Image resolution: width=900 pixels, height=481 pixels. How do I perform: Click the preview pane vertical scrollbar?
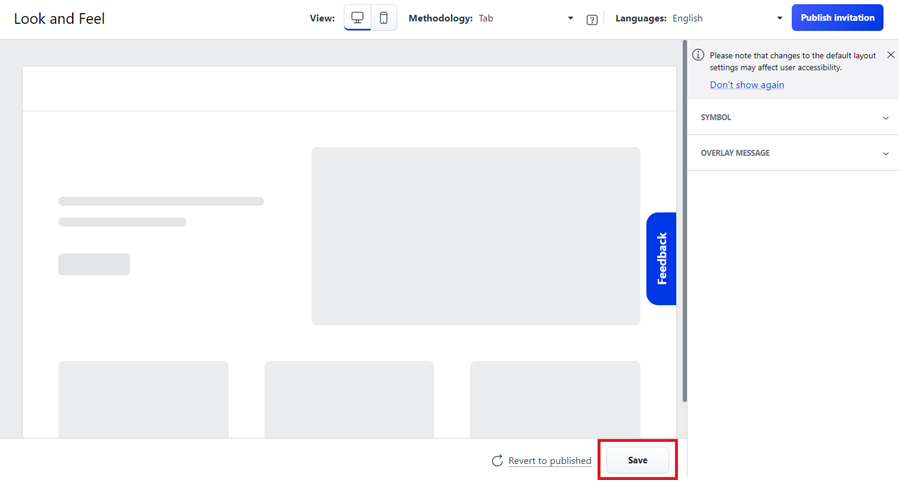(684, 220)
